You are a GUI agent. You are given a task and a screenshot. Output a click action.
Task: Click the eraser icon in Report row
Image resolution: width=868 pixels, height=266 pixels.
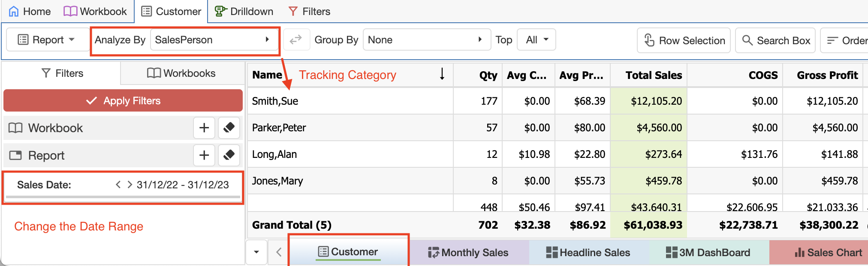click(229, 155)
